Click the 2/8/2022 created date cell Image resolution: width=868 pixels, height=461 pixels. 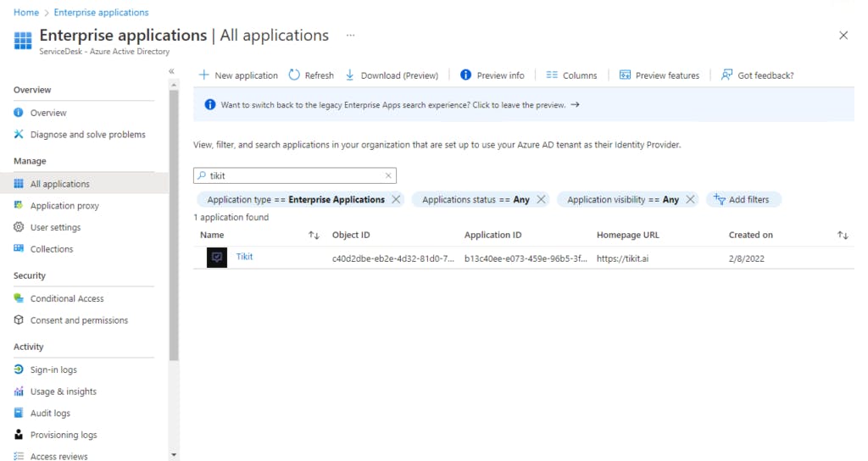point(746,258)
